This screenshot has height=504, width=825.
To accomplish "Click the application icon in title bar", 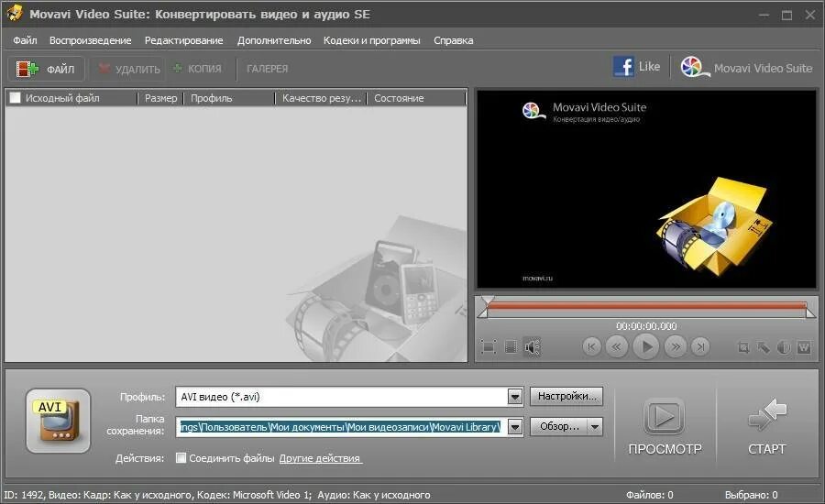I will [15, 13].
